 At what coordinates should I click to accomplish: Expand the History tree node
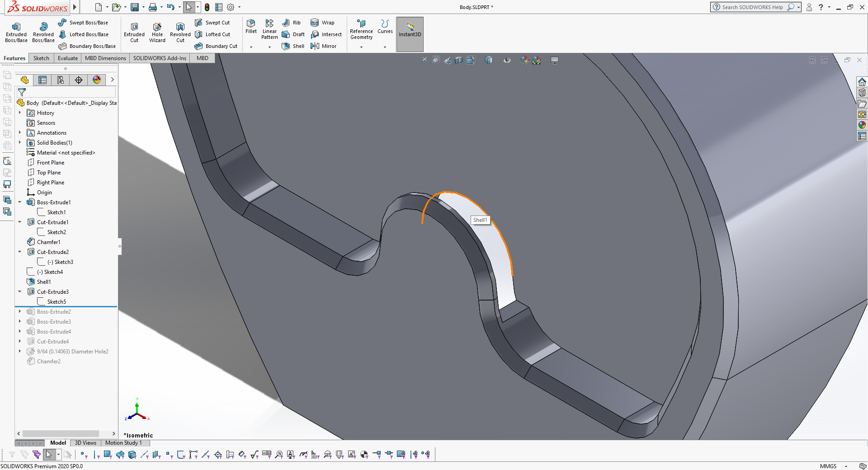20,113
